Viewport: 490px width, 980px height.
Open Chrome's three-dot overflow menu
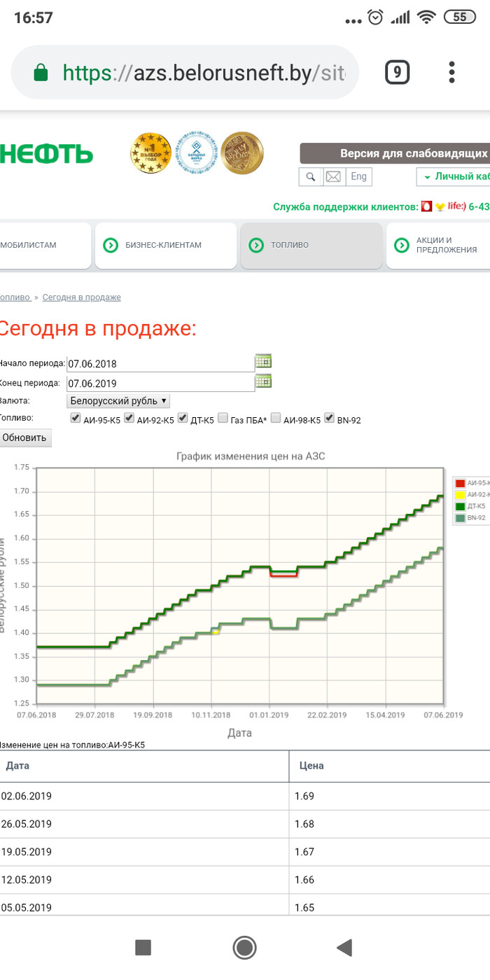click(x=452, y=72)
